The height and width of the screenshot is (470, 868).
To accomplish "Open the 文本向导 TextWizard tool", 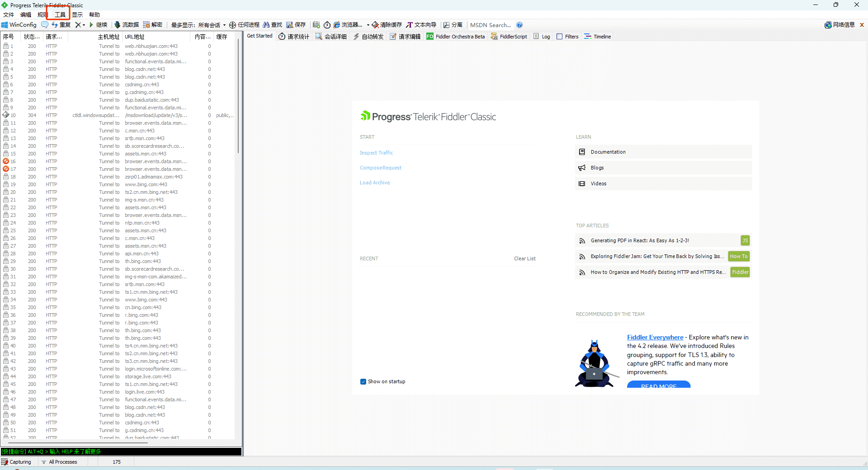I will (x=421, y=25).
